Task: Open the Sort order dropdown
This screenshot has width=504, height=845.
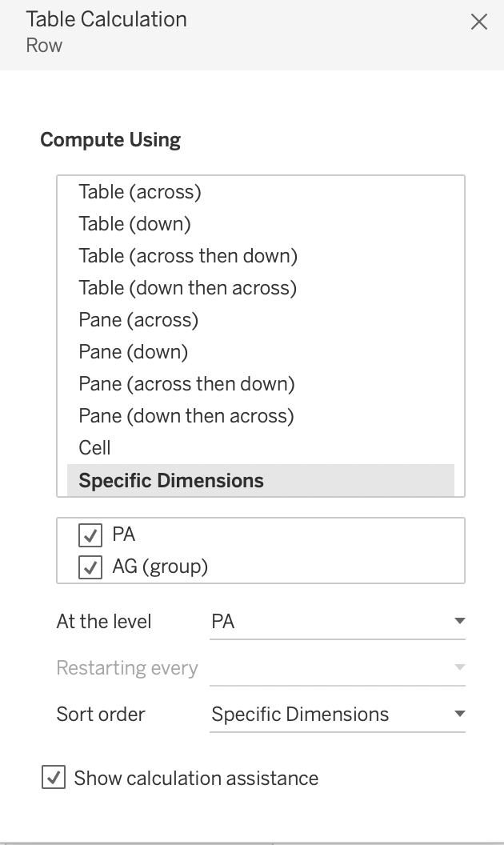Action: [459, 714]
